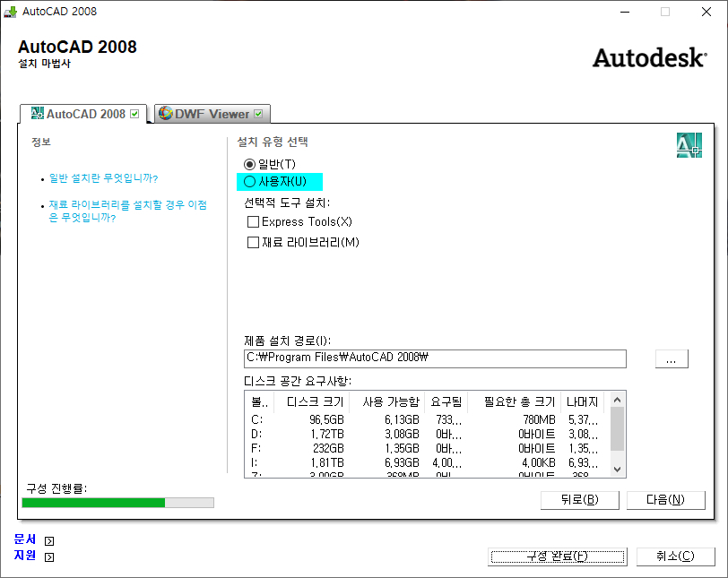This screenshot has width=728, height=578.
Task: Switch to the AutoCAD 2008 tab
Action: 83,114
